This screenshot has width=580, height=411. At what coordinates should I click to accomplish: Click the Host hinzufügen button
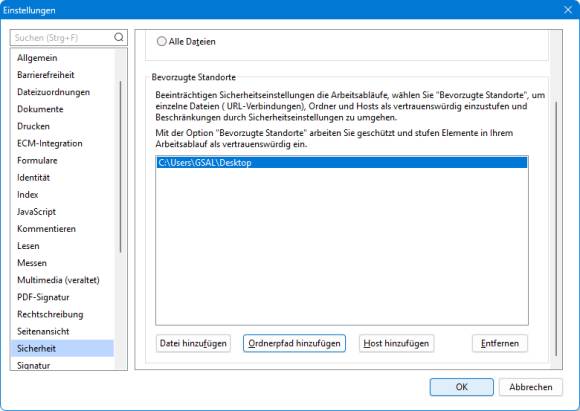pyautogui.click(x=396, y=343)
